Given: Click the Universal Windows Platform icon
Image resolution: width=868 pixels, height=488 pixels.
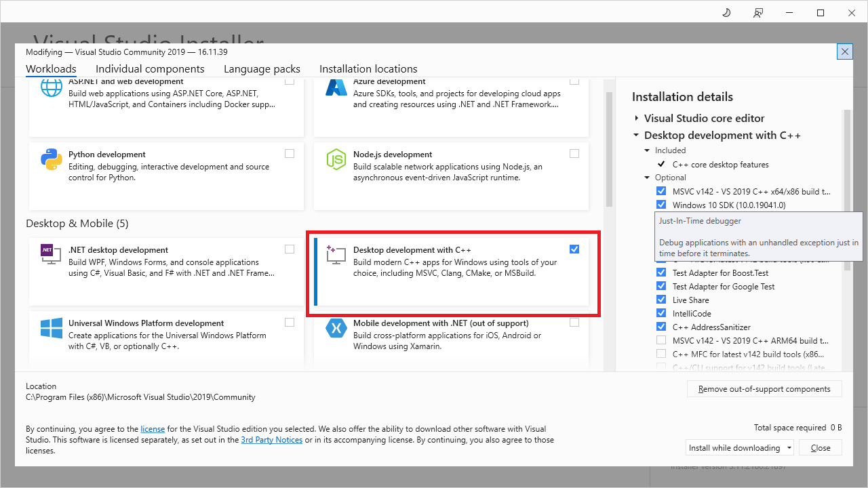Looking at the screenshot, I should click(52, 328).
